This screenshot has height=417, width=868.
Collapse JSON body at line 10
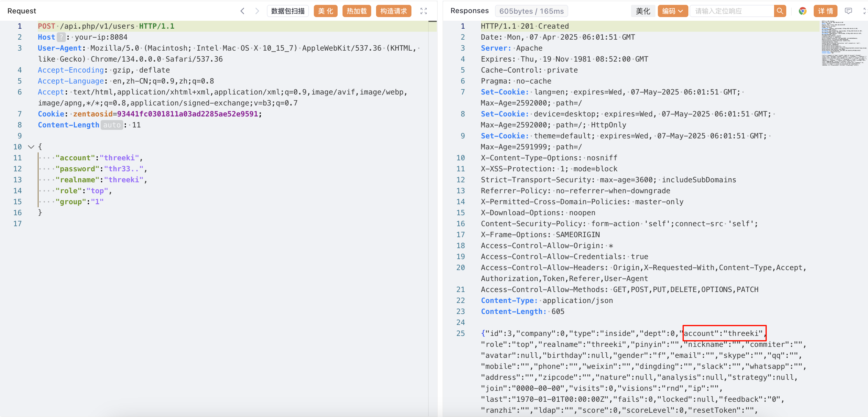coord(31,147)
